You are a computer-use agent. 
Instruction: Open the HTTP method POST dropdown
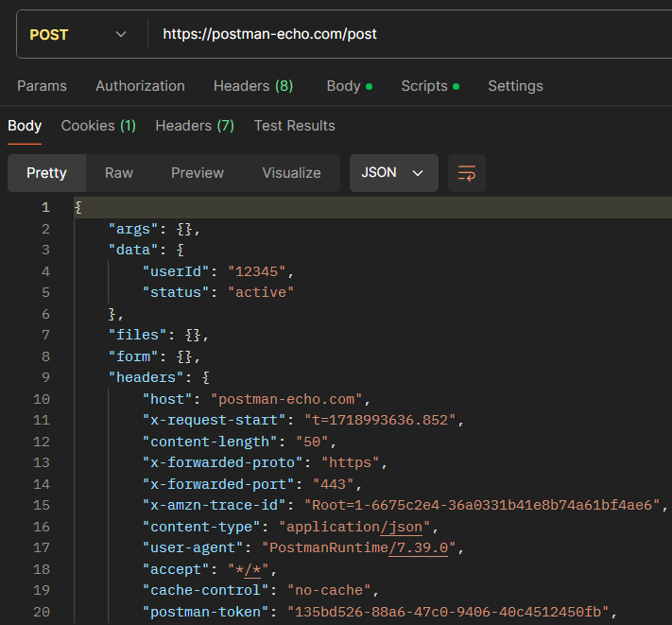point(79,34)
